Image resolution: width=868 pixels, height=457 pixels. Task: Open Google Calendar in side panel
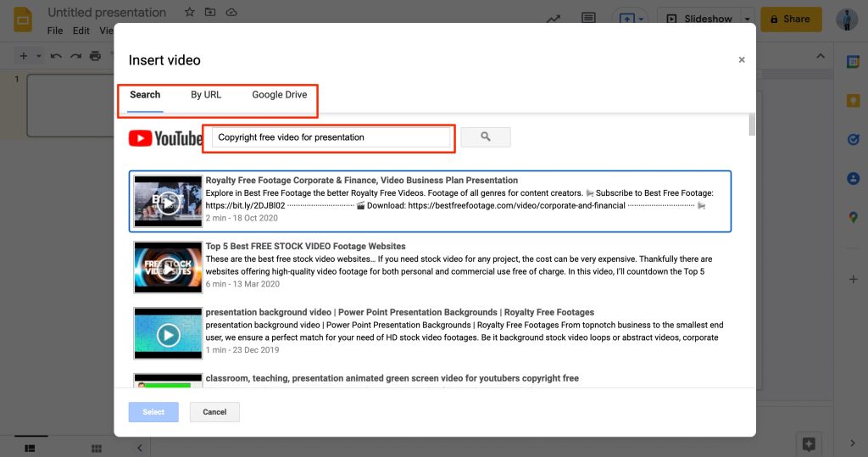coord(853,62)
